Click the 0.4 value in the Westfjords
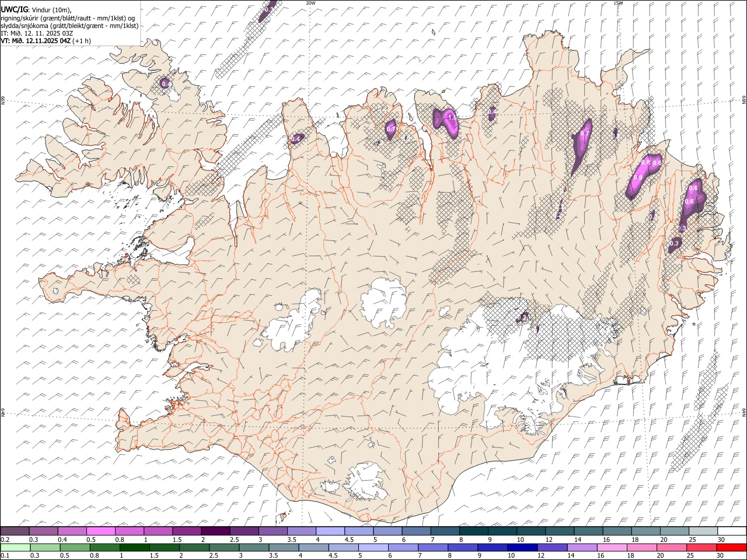 (x=166, y=85)
